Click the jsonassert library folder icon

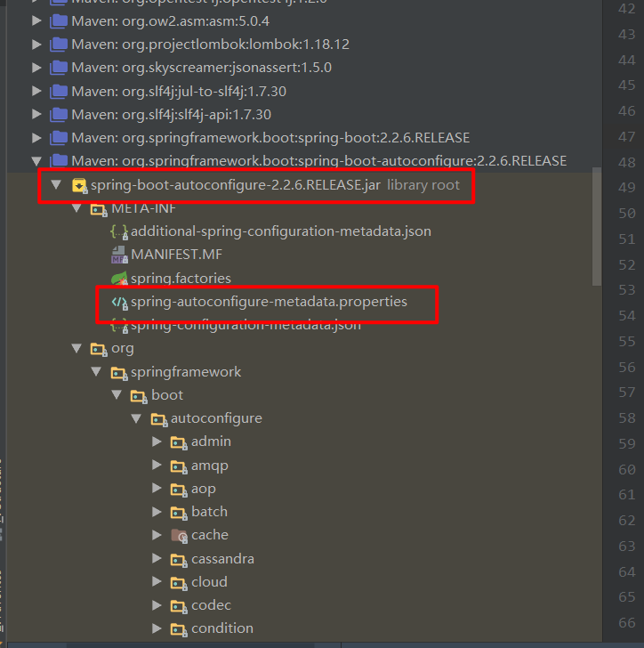click(58, 68)
